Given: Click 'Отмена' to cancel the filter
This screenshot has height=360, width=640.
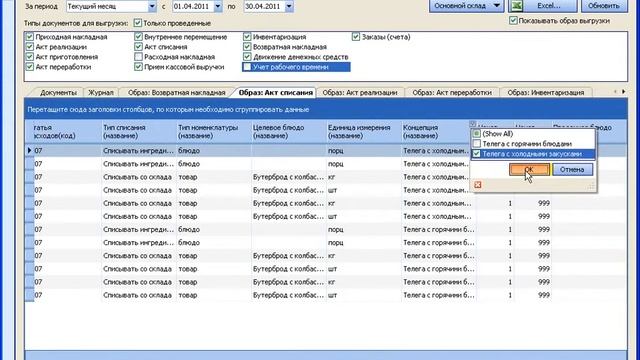Looking at the screenshot, I should pyautogui.click(x=572, y=169).
